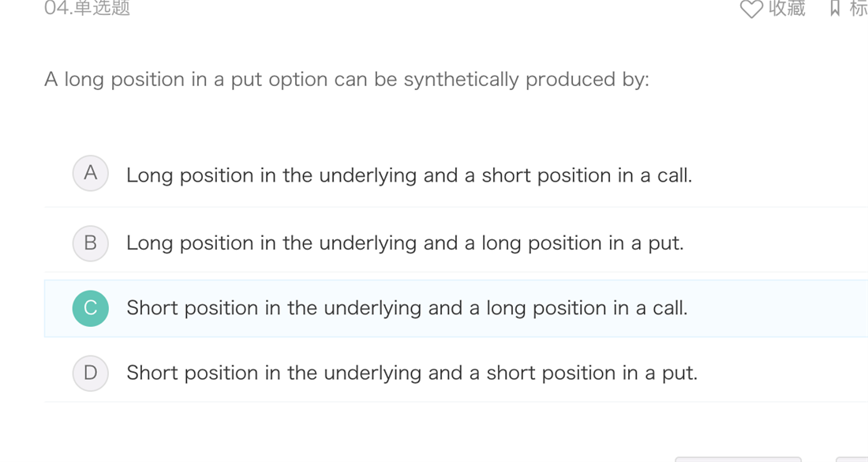Select the circled letter D option
This screenshot has height=462, width=868.
(x=90, y=373)
